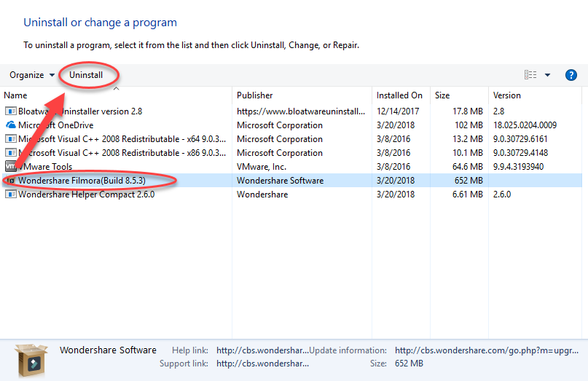Click the Filmora box icon in details pane
The image size is (588, 381).
pos(31,360)
